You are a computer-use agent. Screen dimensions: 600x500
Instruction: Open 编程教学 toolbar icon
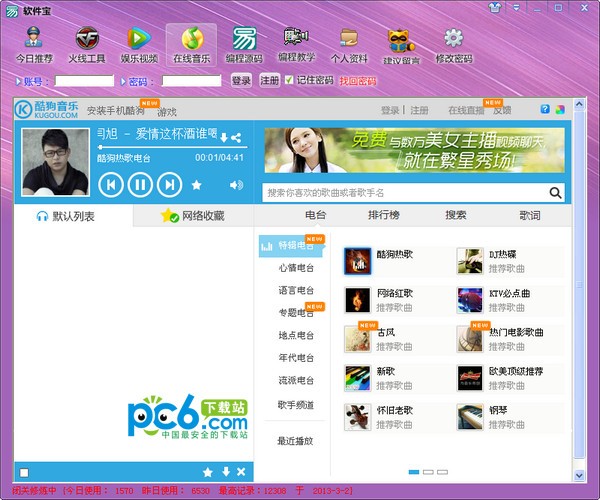[297, 45]
